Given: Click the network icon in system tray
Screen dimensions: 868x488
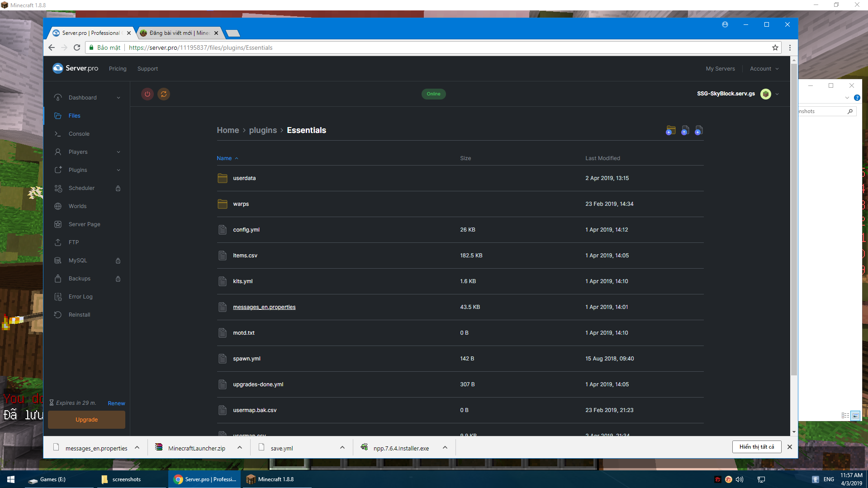Looking at the screenshot, I should (x=761, y=479).
